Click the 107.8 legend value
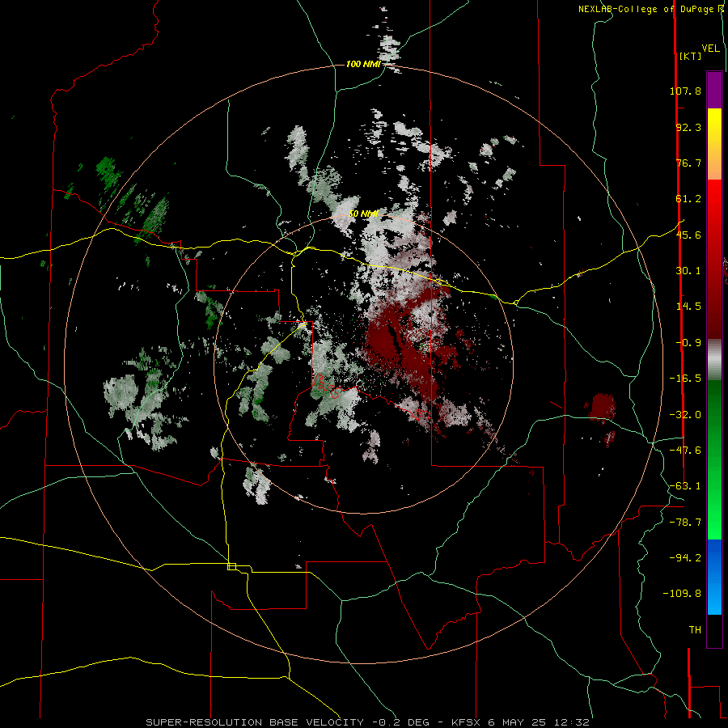The height and width of the screenshot is (728, 728). [685, 91]
